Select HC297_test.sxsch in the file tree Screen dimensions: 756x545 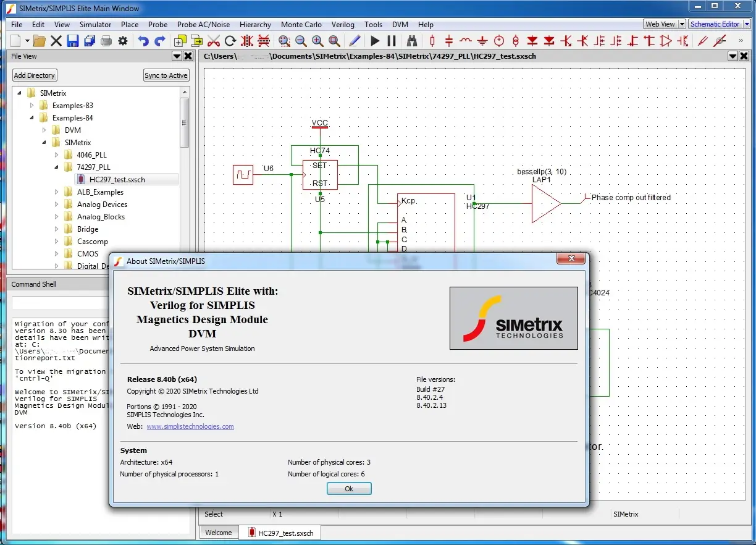coord(117,180)
